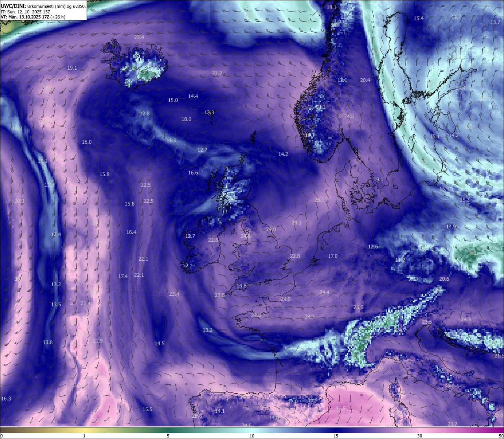This screenshot has width=504, height=439.
Task: Click the 26.1 value label
Action: (x=319, y=200)
